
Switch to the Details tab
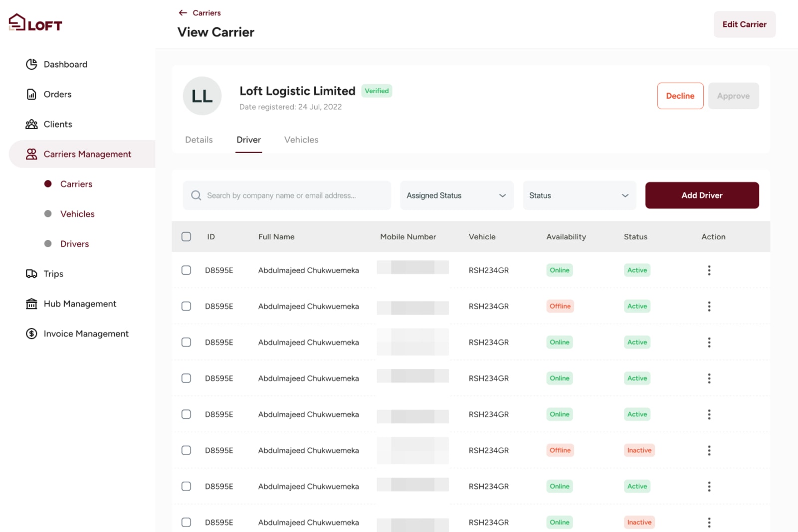point(199,140)
